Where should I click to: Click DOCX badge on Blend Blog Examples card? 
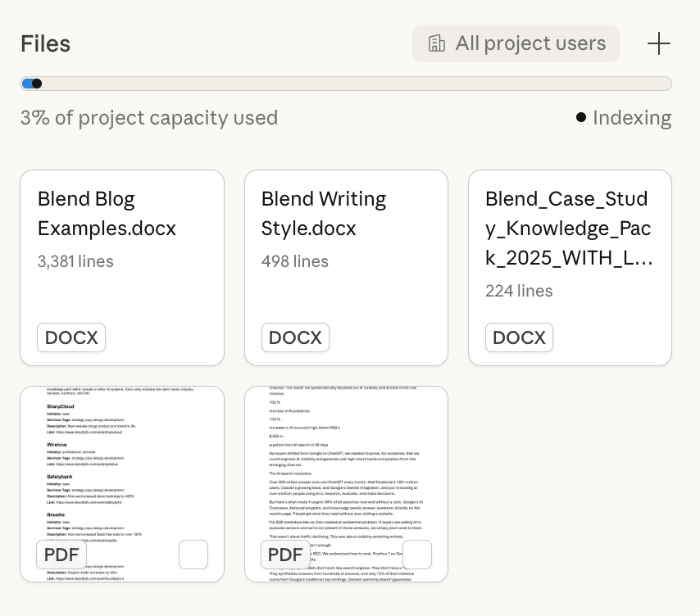71,337
